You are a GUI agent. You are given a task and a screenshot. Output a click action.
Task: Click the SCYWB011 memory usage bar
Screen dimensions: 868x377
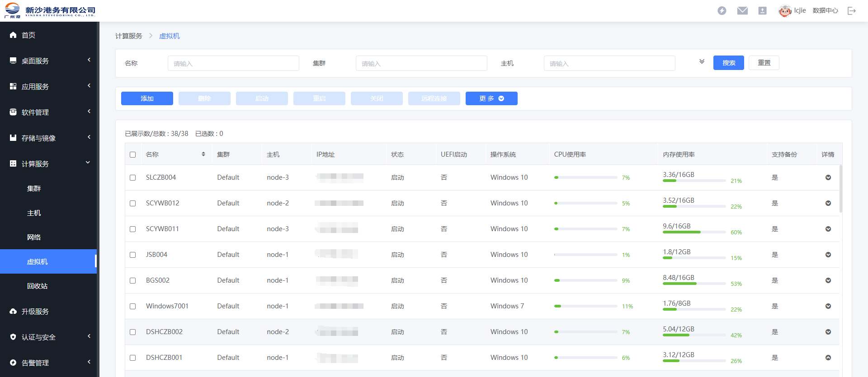(694, 232)
